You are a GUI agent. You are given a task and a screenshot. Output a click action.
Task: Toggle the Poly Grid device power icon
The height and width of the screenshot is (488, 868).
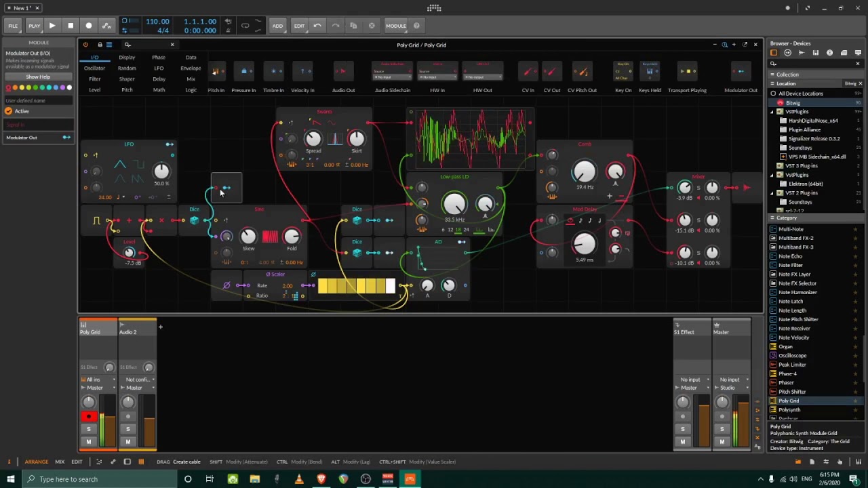point(85,45)
